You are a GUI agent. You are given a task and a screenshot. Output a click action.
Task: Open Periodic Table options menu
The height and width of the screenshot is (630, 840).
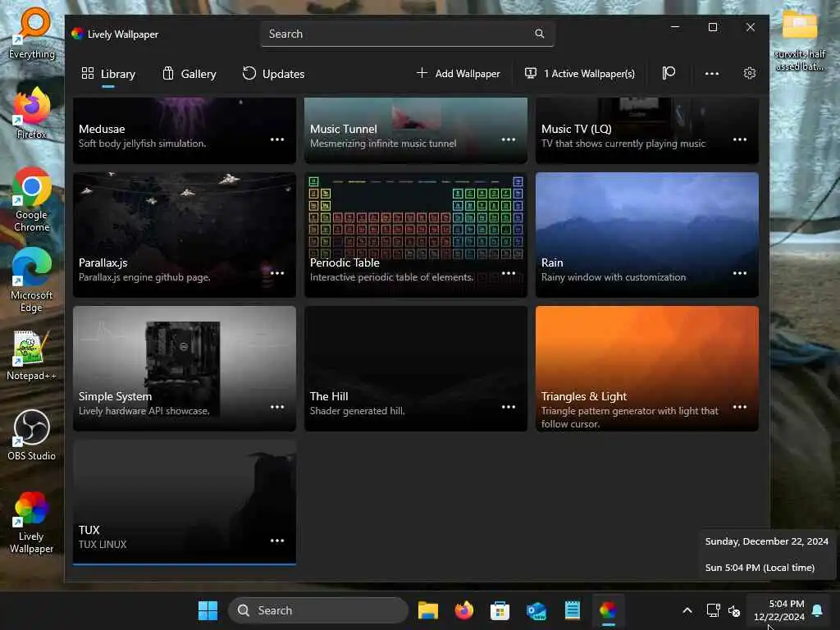[x=509, y=273]
